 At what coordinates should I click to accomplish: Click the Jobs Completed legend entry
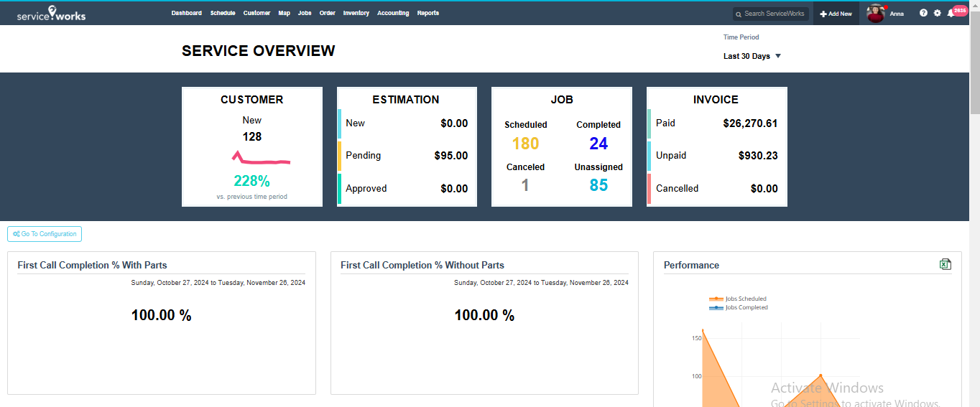click(739, 307)
